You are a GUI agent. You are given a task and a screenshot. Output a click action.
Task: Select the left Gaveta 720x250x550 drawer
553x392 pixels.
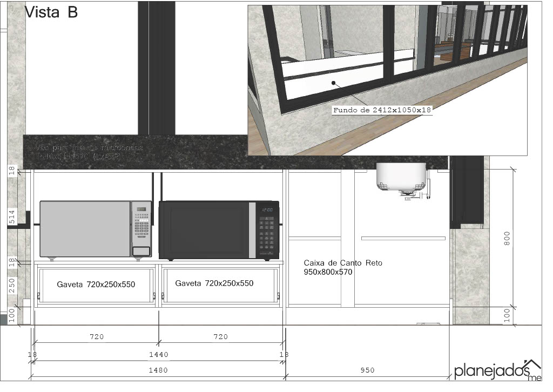coord(96,284)
